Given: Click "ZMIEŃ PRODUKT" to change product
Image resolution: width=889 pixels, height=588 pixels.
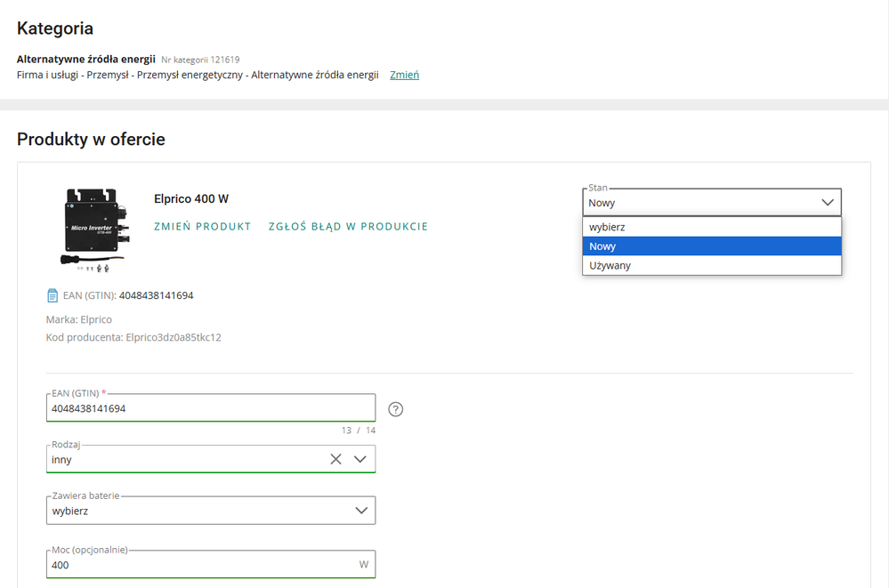Looking at the screenshot, I should point(202,227).
